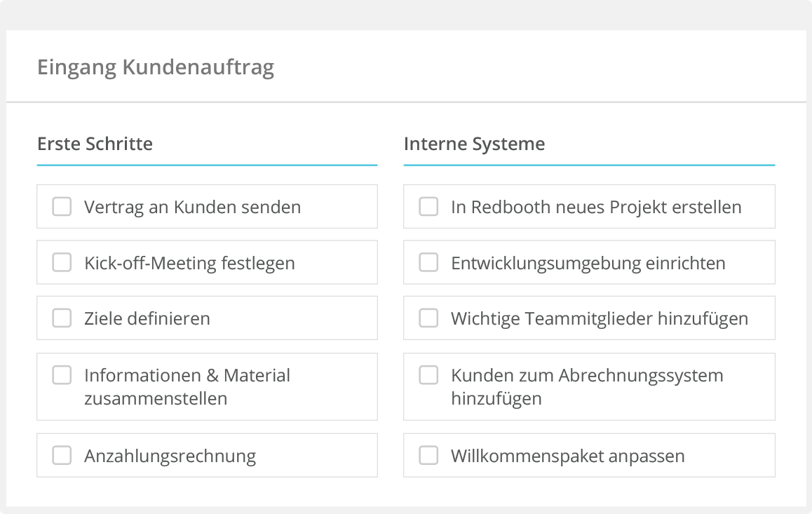Open the 'Willkommenspaket anpassen' task row

pos(589,455)
